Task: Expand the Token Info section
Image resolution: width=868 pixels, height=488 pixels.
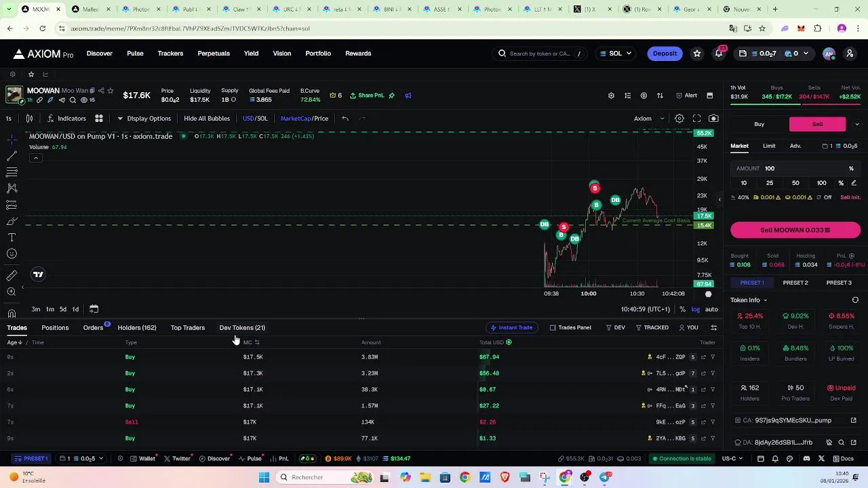Action: (749, 300)
